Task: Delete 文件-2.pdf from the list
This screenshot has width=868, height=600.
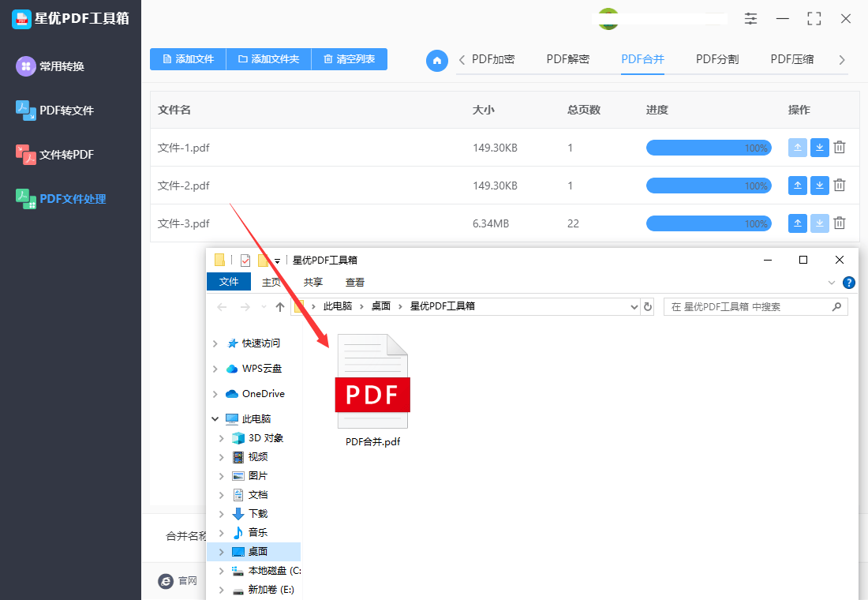Action: [x=840, y=186]
